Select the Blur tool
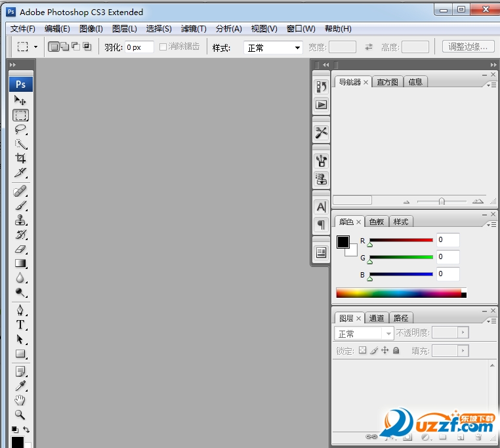The image size is (500, 448). 20,277
